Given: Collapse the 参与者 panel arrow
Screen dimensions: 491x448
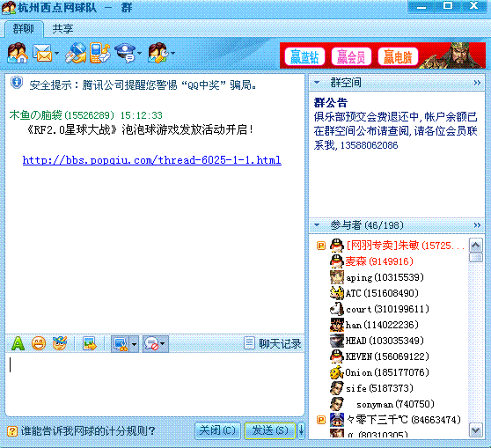Looking at the screenshot, I should click(x=317, y=225).
